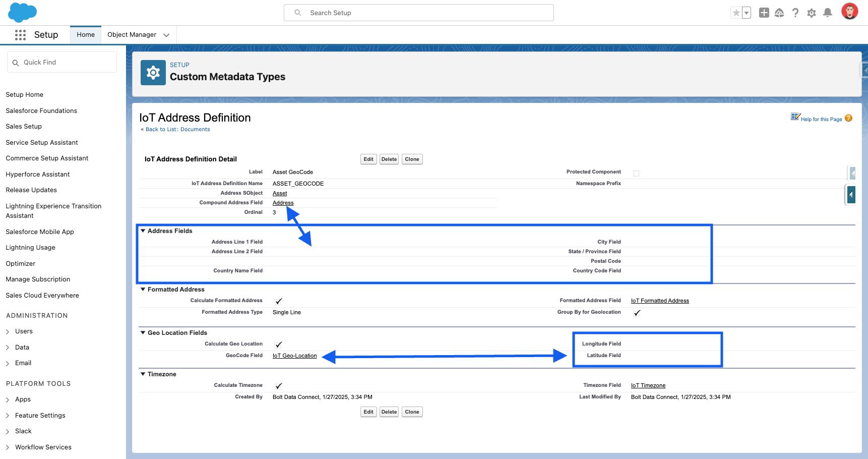Click the top Clone button

pyautogui.click(x=412, y=159)
